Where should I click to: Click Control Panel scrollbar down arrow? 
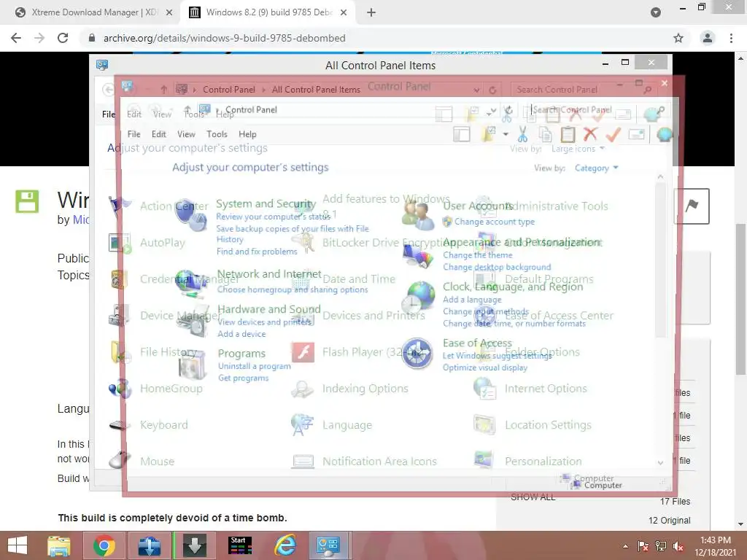point(660,462)
